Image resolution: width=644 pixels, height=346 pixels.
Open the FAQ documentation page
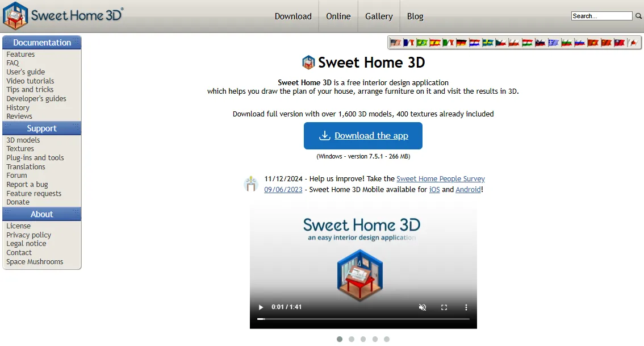[12, 62]
